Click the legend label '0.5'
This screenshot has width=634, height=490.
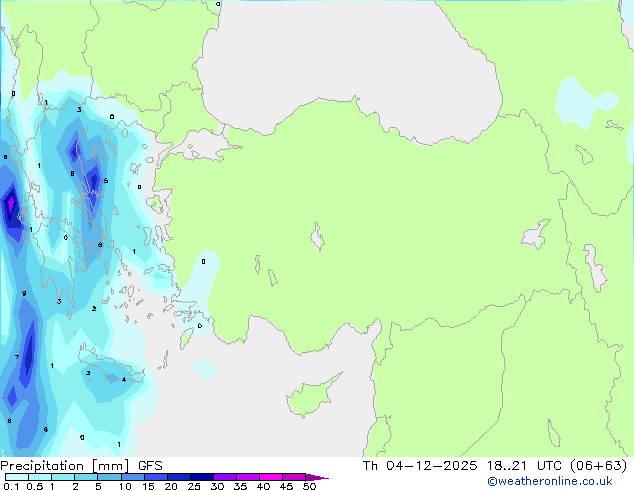[34, 486]
